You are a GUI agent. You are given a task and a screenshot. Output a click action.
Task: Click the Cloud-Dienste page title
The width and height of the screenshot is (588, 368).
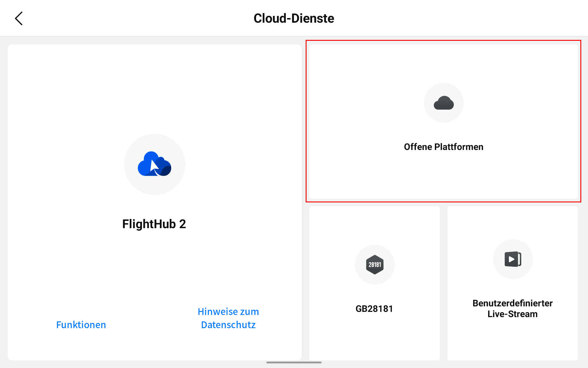[294, 18]
